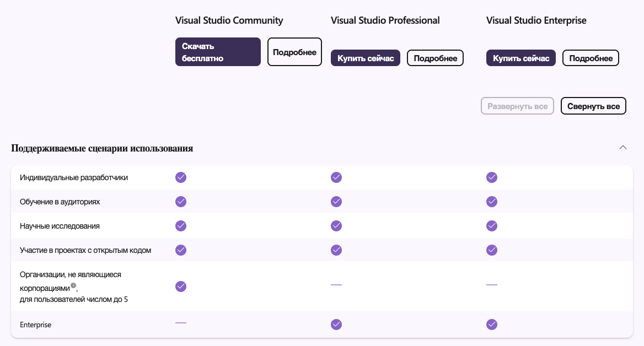This screenshot has height=346, width=644.
Task: Click the Visual Studio Community column heading
Action: [229, 20]
